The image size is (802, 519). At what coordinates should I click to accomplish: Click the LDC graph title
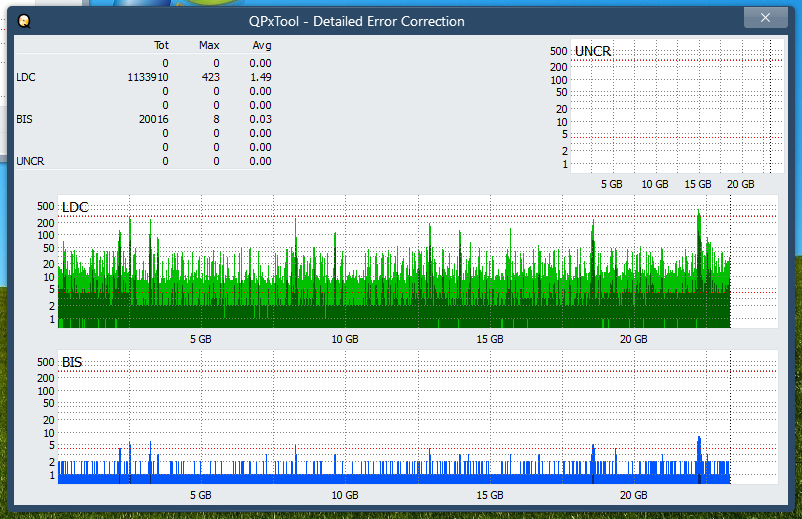pyautogui.click(x=75, y=207)
